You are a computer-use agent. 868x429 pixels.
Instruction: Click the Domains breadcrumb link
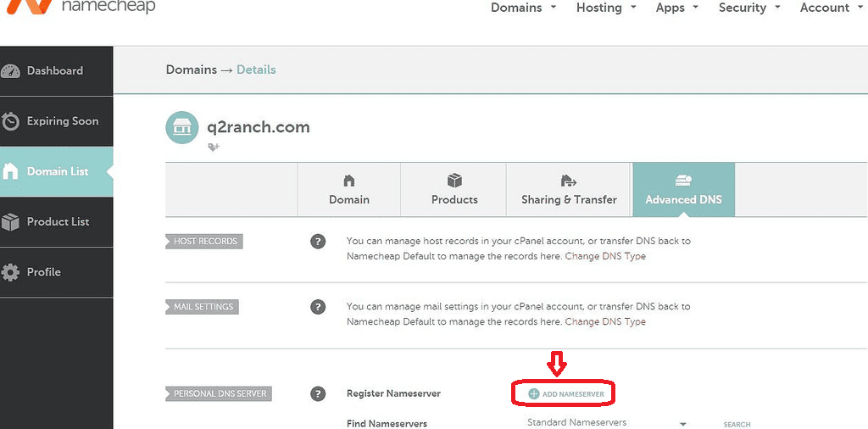(x=191, y=70)
